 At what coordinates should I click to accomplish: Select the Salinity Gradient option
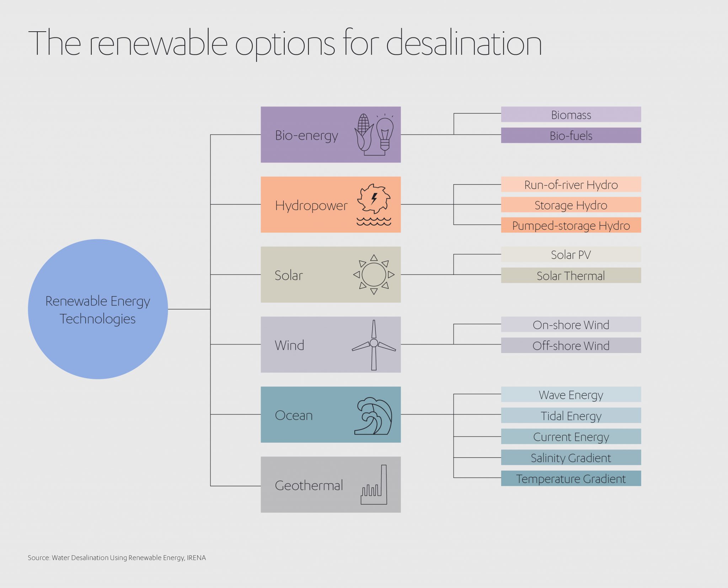(x=571, y=458)
